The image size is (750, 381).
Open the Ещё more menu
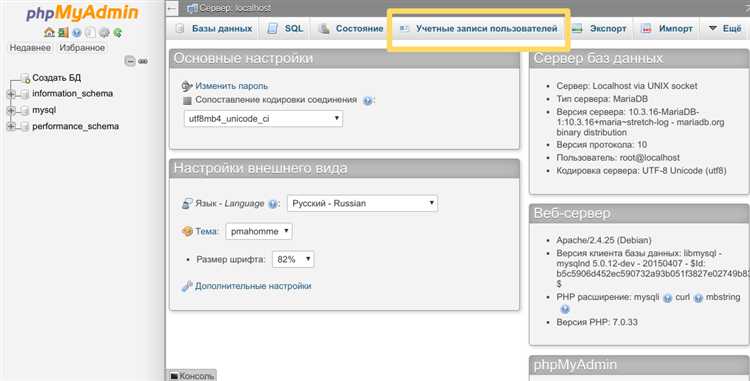click(x=725, y=29)
